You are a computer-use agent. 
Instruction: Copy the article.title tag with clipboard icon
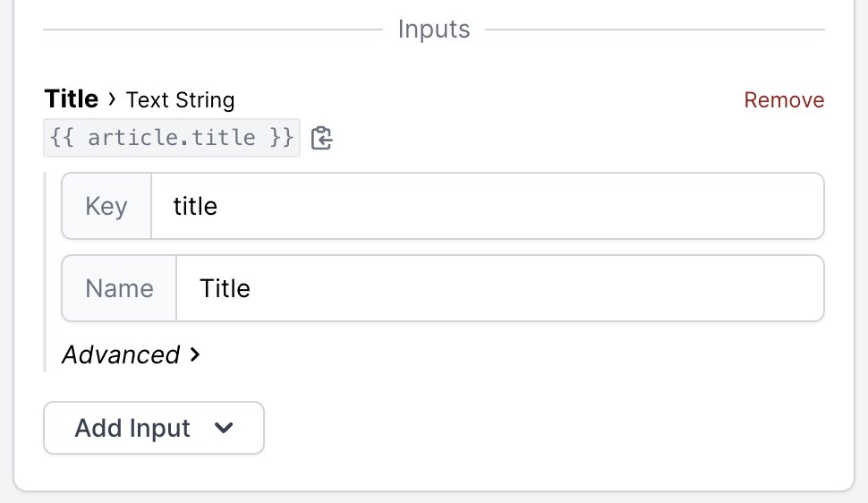(x=321, y=138)
